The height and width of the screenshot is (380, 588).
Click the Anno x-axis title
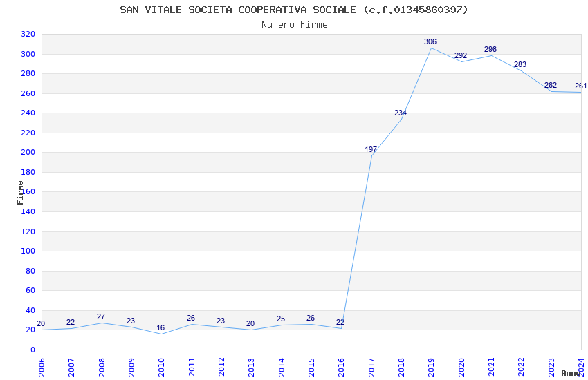click(571, 373)
